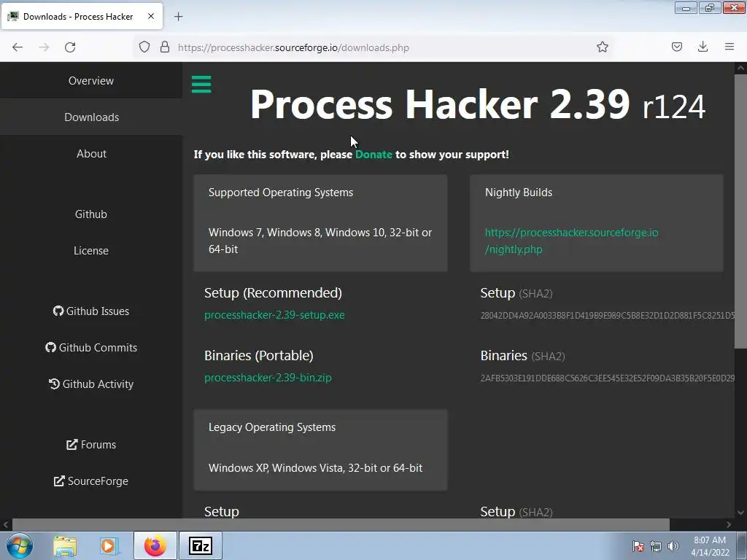Open Firefox application menu
The width and height of the screenshot is (747, 560).
(729, 47)
